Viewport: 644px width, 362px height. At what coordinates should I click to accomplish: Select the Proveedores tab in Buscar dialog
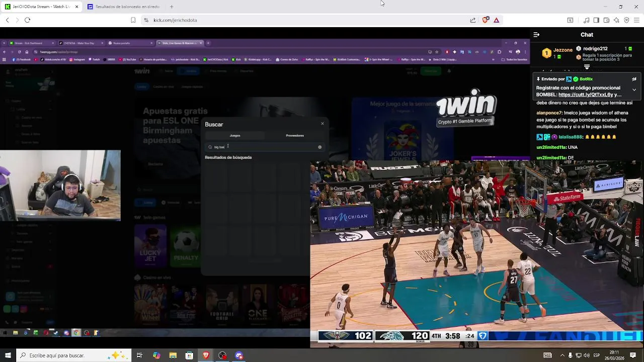(x=295, y=135)
